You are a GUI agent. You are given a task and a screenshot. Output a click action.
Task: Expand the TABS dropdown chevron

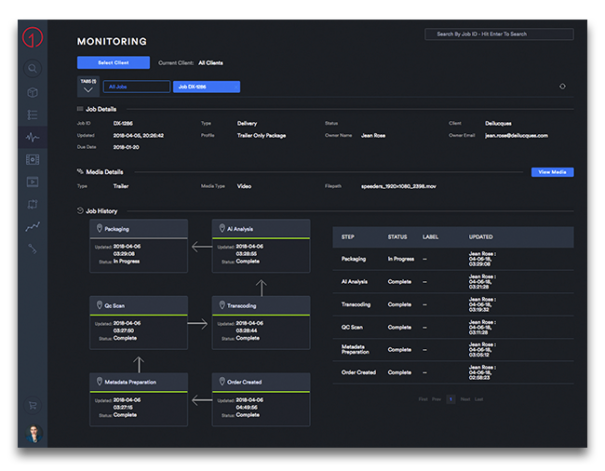[x=88, y=90]
